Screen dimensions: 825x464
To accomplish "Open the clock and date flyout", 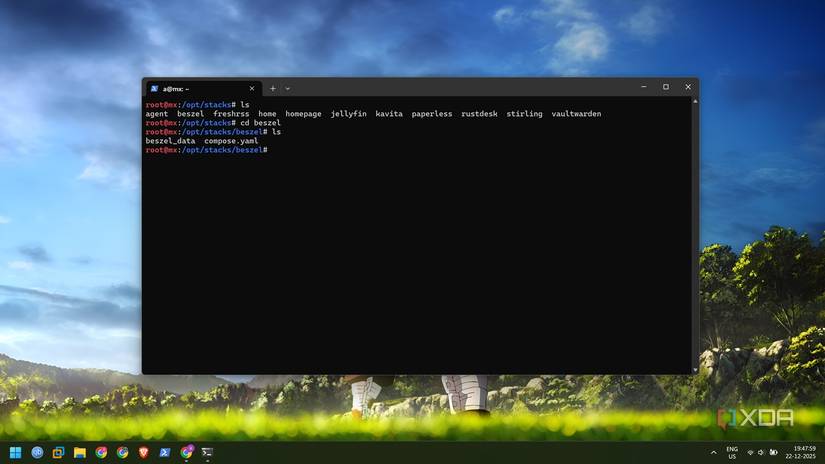I will coord(800,452).
